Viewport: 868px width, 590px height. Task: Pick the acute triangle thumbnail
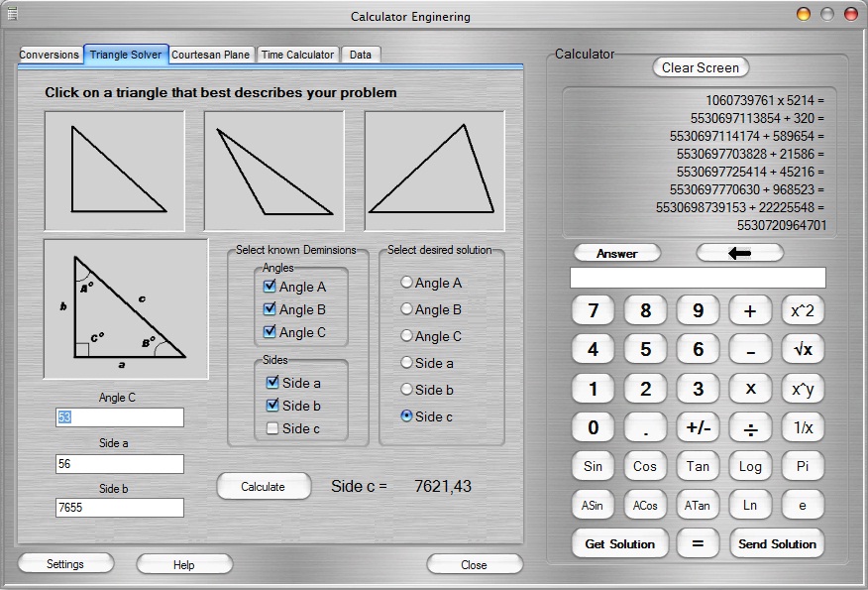pyautogui.click(x=434, y=163)
